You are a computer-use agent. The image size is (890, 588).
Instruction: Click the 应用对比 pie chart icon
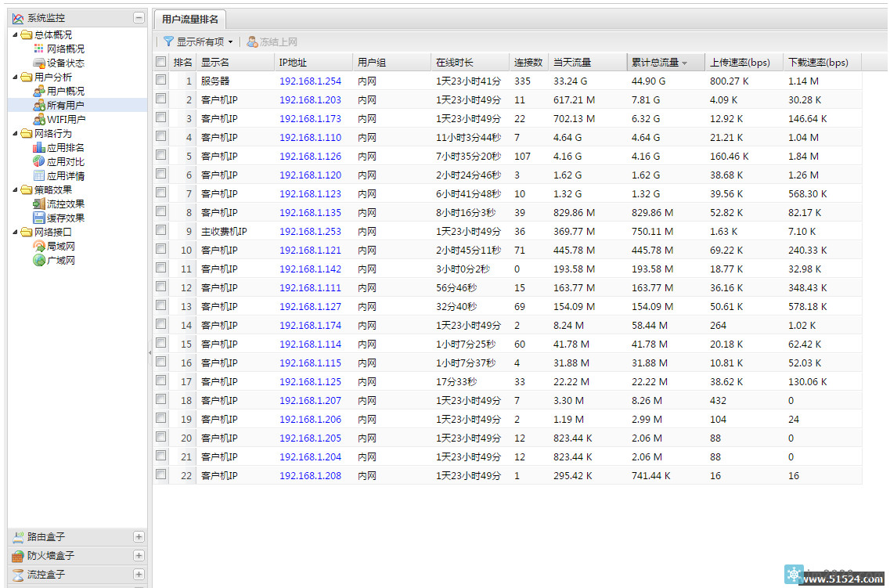(x=39, y=161)
